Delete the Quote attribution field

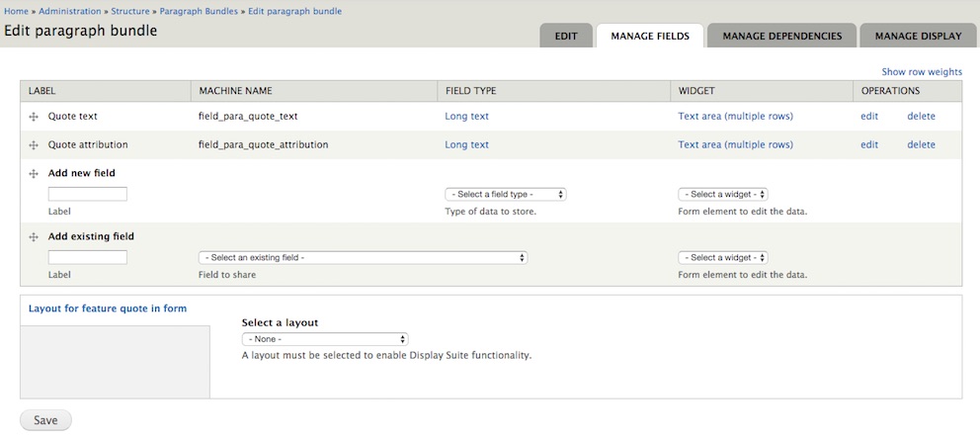click(921, 145)
